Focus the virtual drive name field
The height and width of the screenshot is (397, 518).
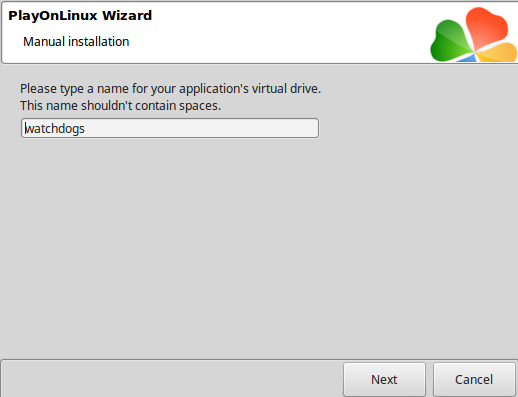[x=170, y=128]
